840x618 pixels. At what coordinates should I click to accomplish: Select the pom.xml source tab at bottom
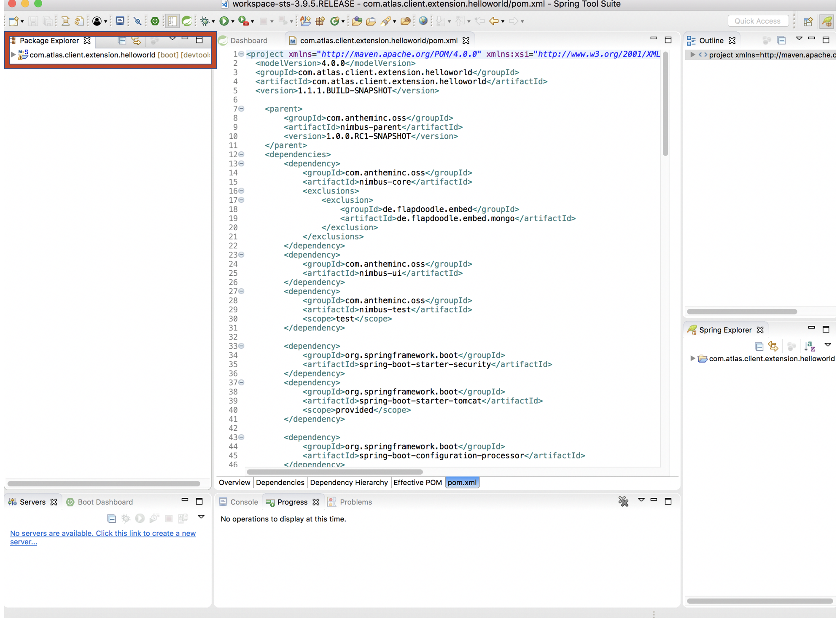462,482
